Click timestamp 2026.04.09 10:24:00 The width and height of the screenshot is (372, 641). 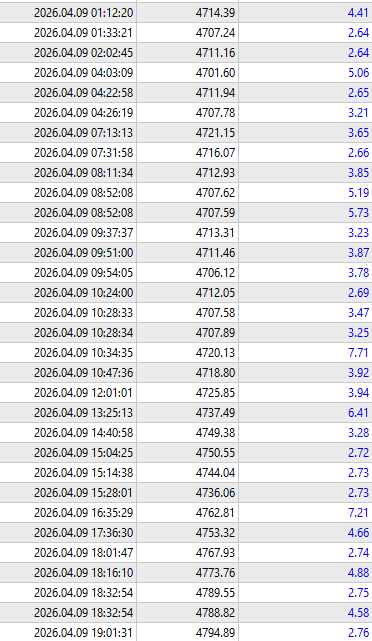[83, 293]
